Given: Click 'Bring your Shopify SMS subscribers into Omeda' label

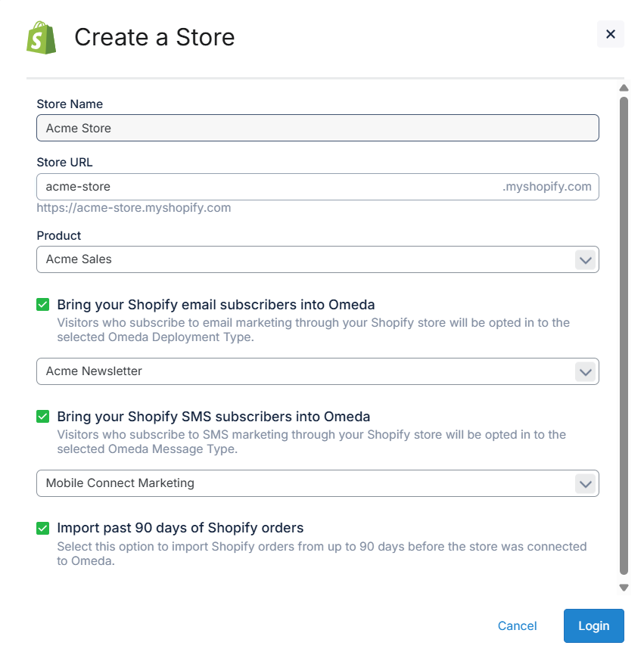Looking at the screenshot, I should (213, 417).
